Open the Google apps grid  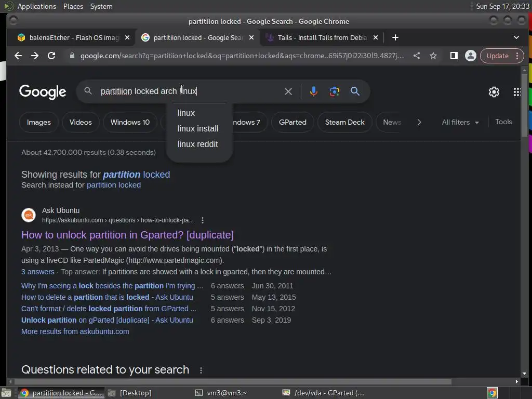(517, 91)
